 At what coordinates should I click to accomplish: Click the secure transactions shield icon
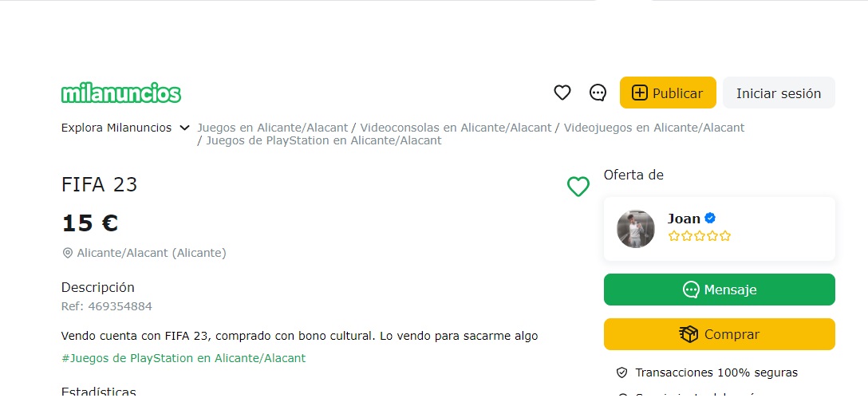coord(622,372)
